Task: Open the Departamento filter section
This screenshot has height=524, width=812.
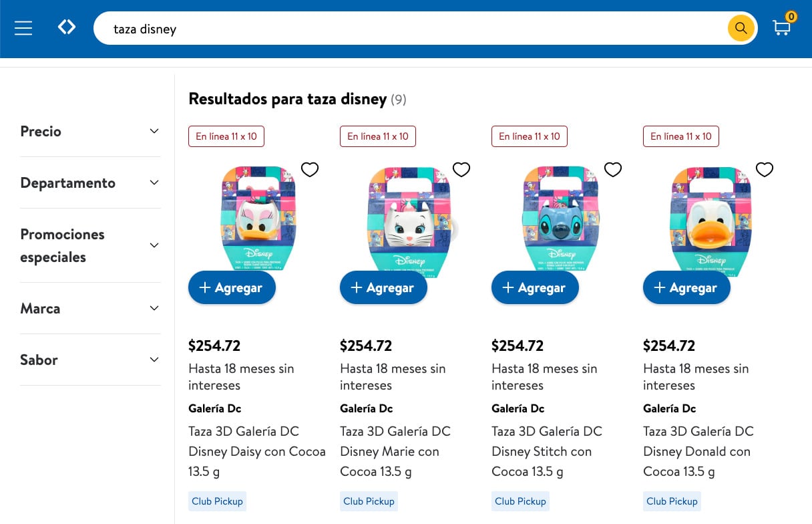Action: (x=90, y=182)
